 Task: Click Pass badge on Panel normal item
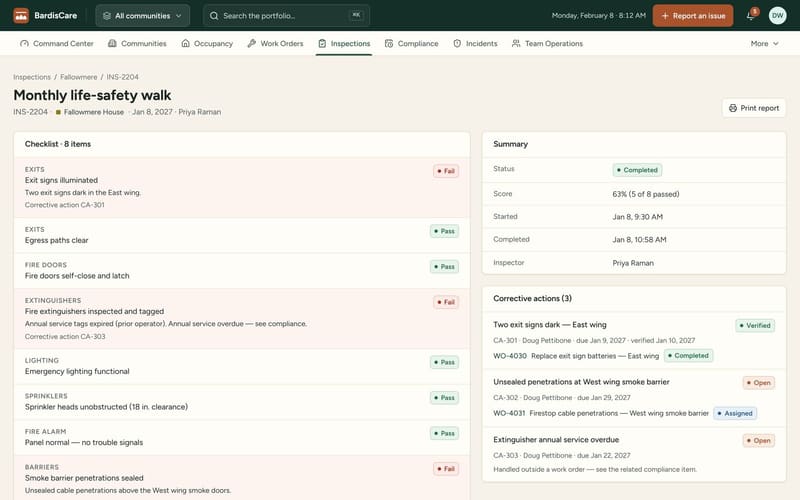[x=444, y=433]
